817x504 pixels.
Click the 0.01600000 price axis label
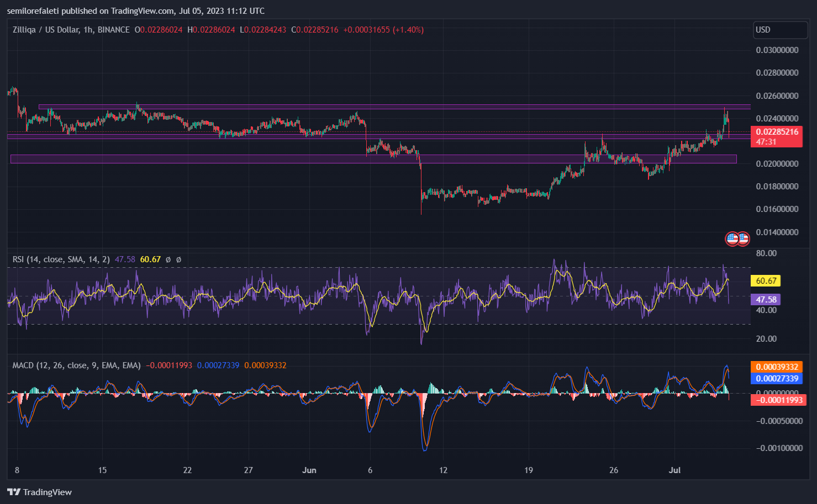point(777,209)
